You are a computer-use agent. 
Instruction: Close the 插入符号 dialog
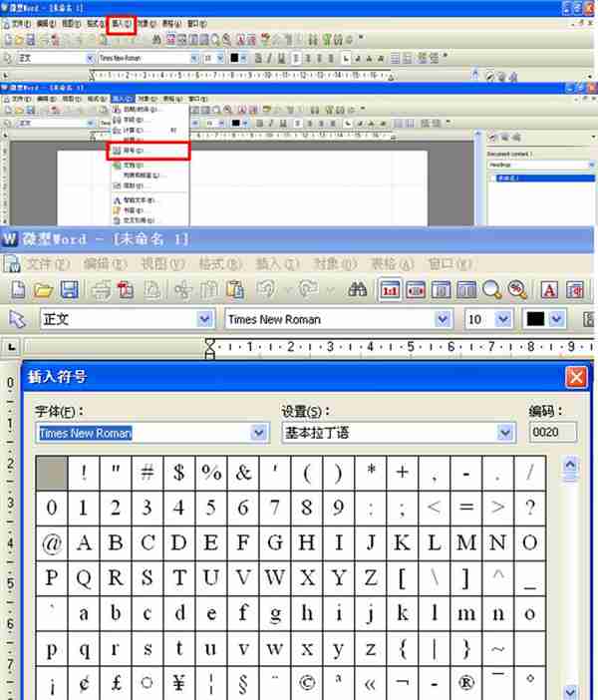point(576,377)
